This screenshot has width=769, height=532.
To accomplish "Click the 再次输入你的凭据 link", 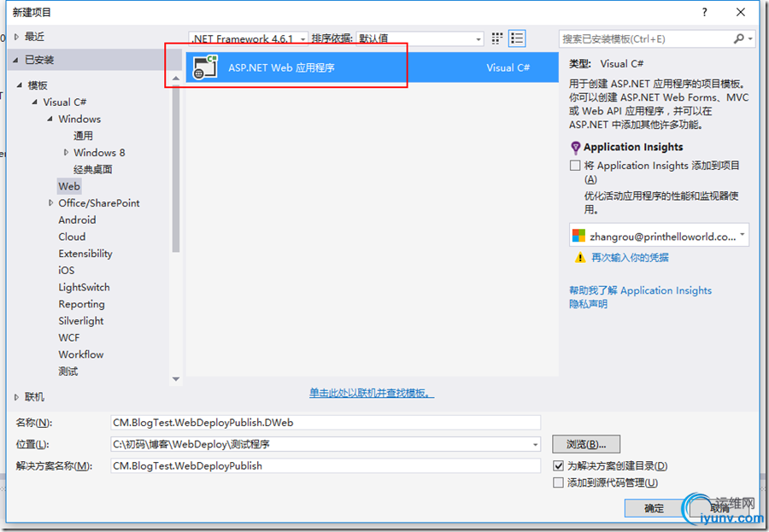I will pos(630,257).
